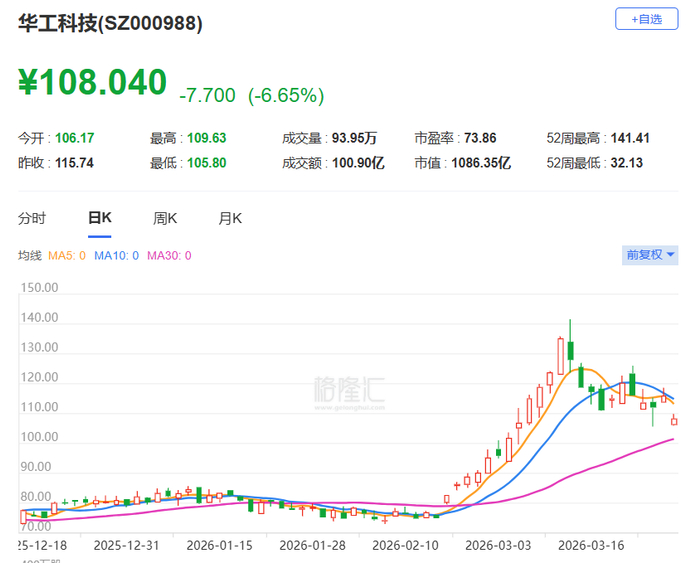Click the 2026-01-15 date axis label
Screen dimensions: 700x563
click(x=219, y=546)
